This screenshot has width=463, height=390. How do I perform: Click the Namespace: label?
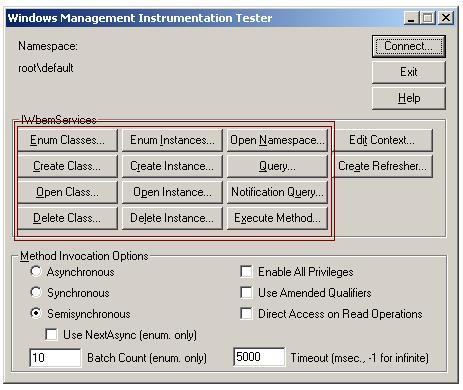coord(48,46)
